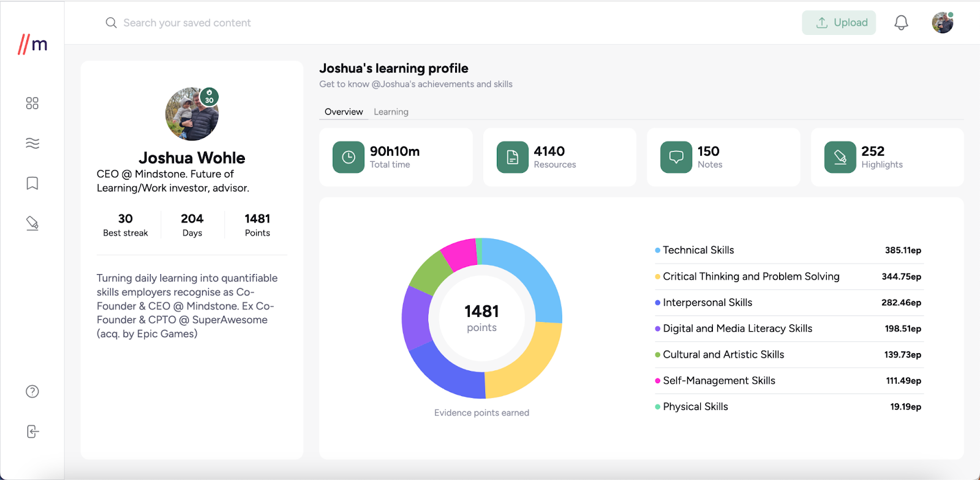
Task: Open the waves feed icon in sidebar
Action: tap(32, 143)
